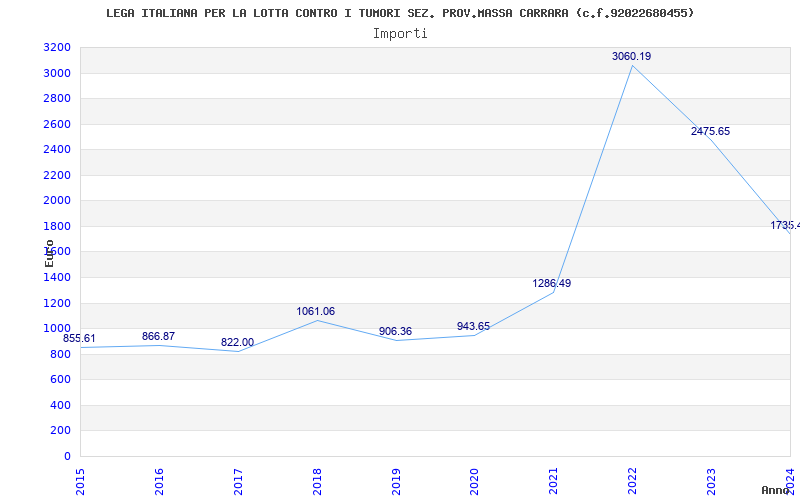Click the 855.61 data label
The image size is (800, 500).
pos(79,339)
